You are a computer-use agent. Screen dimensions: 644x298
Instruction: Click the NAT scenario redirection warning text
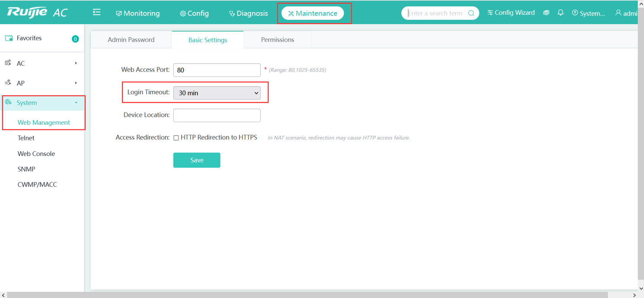click(338, 138)
